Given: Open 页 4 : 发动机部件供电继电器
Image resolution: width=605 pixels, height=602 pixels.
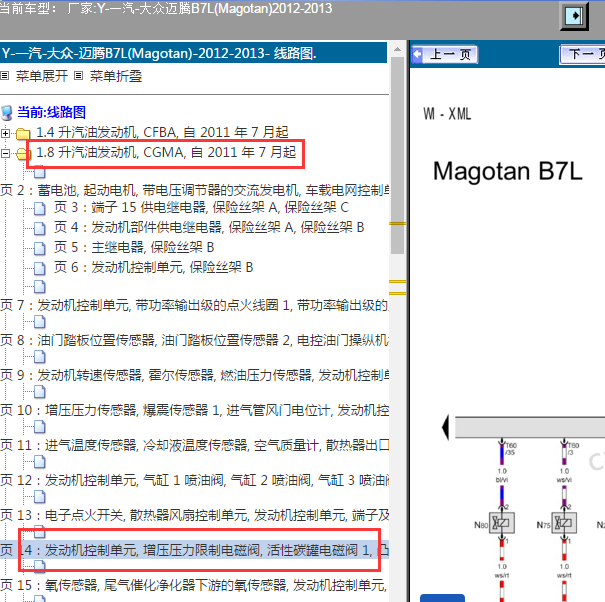Looking at the screenshot, I should [x=209, y=227].
